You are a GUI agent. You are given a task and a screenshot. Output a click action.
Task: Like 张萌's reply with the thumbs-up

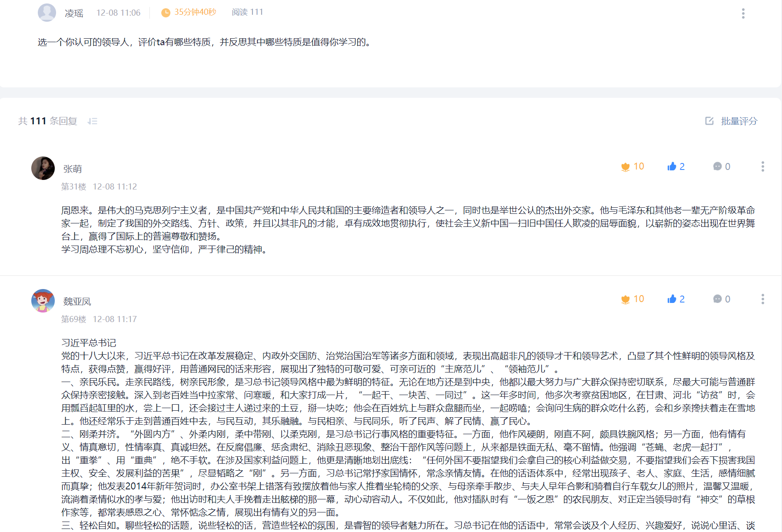(x=676, y=166)
